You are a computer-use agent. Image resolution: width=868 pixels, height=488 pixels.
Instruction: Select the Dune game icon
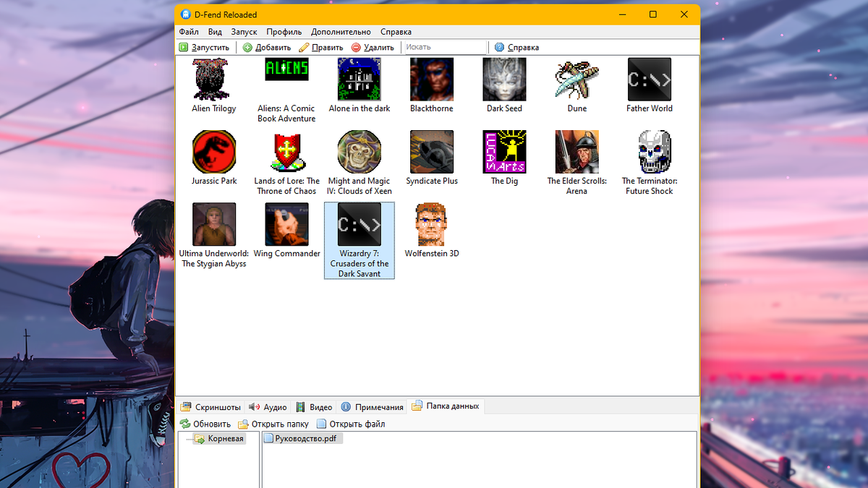pos(577,79)
